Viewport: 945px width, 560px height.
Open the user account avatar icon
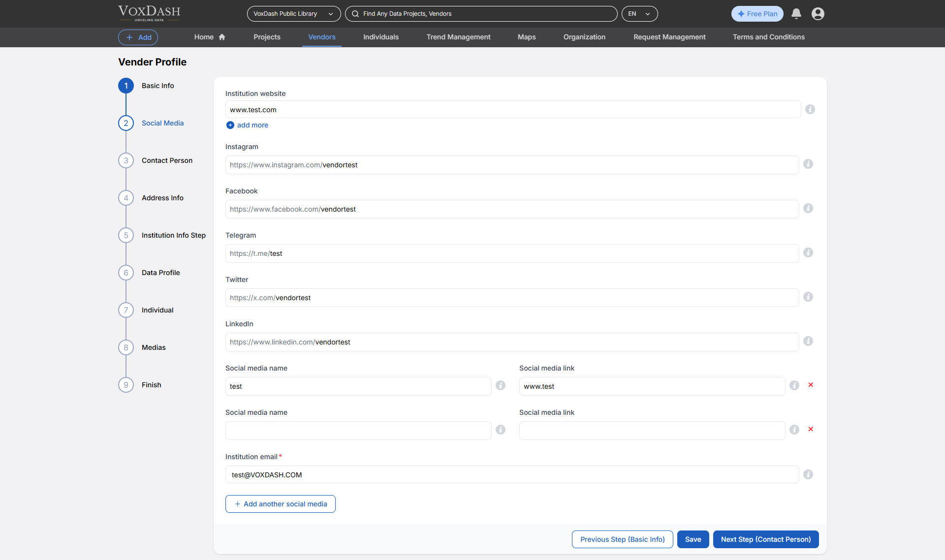[x=818, y=14]
